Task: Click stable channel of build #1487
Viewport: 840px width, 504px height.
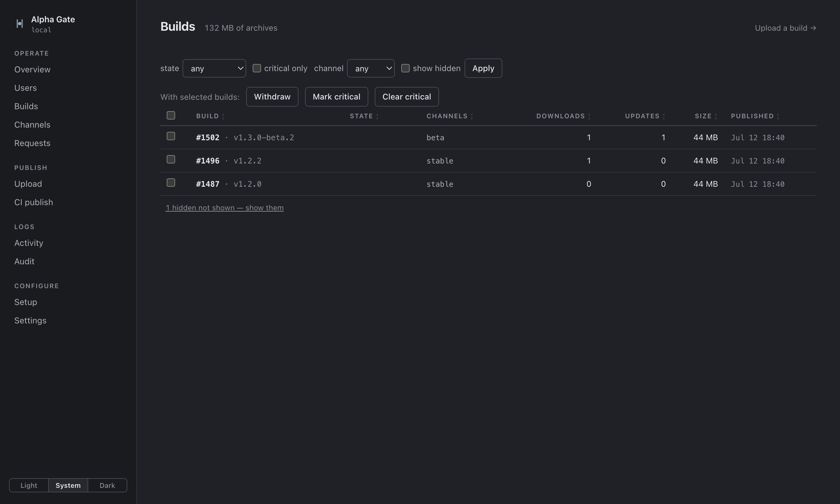Action: coord(440,184)
